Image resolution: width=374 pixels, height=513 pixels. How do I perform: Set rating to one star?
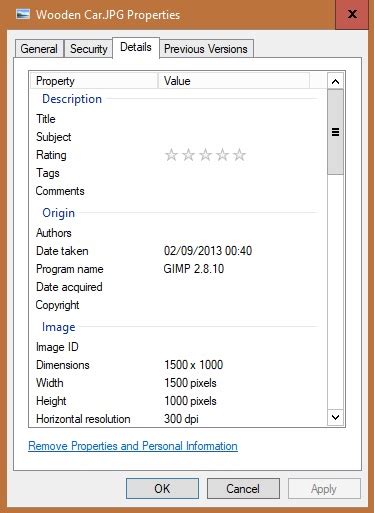click(172, 155)
